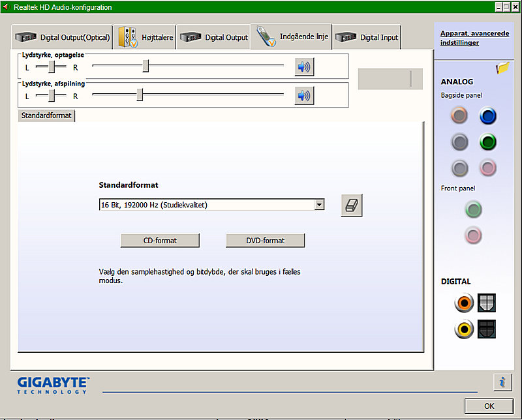
Task: Open the Digital Input tab
Action: pyautogui.click(x=367, y=37)
